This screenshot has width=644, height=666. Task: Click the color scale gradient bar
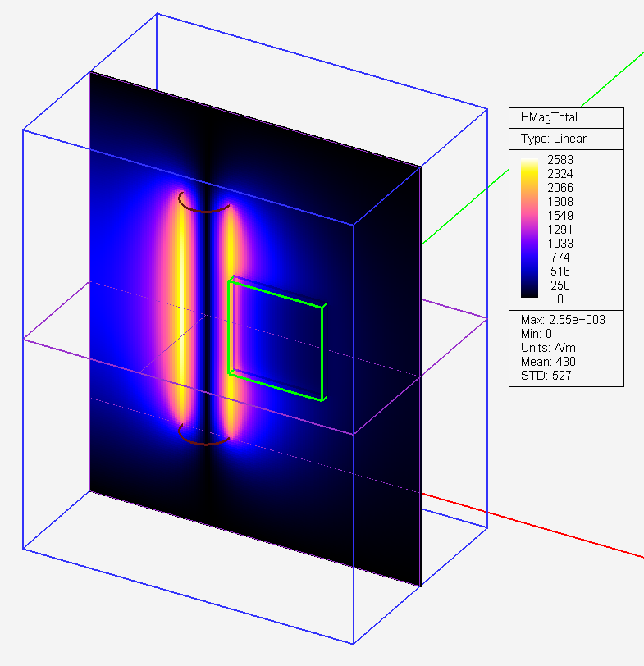(528, 229)
